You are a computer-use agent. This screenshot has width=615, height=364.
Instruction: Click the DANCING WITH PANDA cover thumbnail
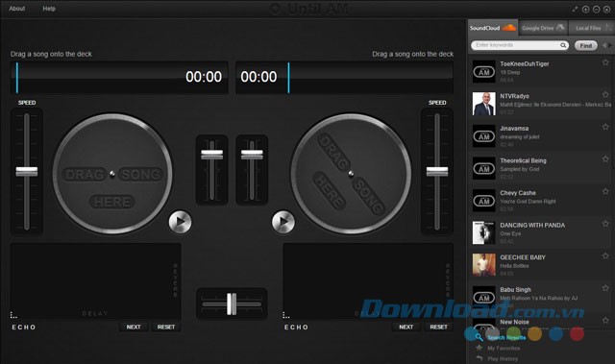(x=484, y=232)
